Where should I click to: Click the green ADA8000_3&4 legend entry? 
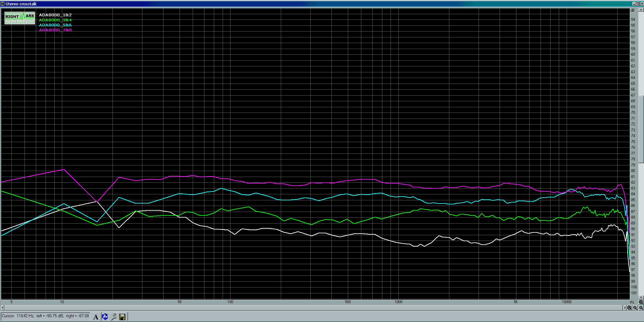55,20
